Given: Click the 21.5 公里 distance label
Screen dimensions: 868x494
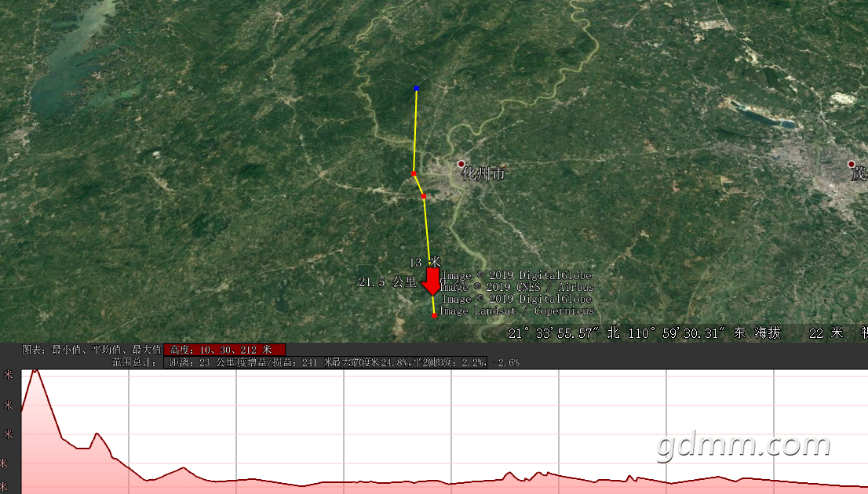Looking at the screenshot, I should pos(387,282).
